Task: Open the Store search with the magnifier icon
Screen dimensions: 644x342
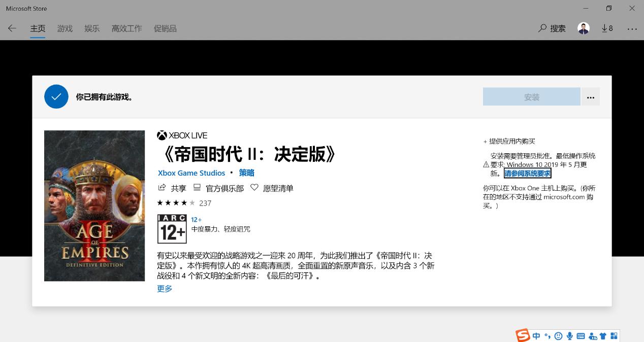Action: coord(542,28)
